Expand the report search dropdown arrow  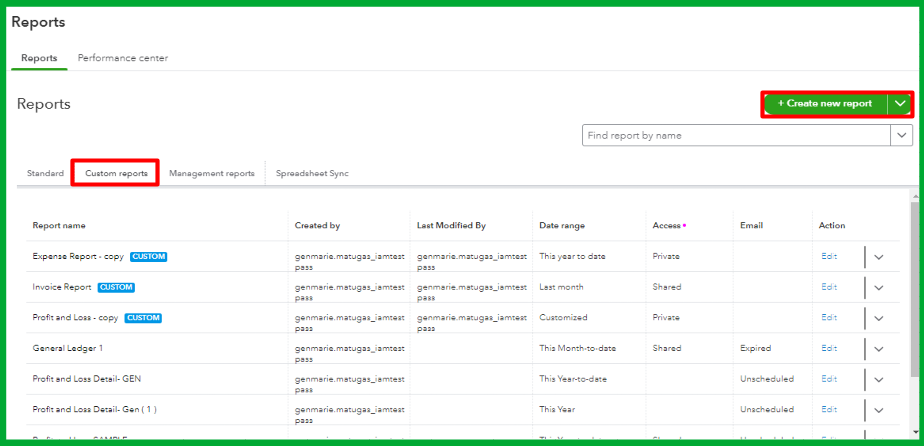click(902, 135)
